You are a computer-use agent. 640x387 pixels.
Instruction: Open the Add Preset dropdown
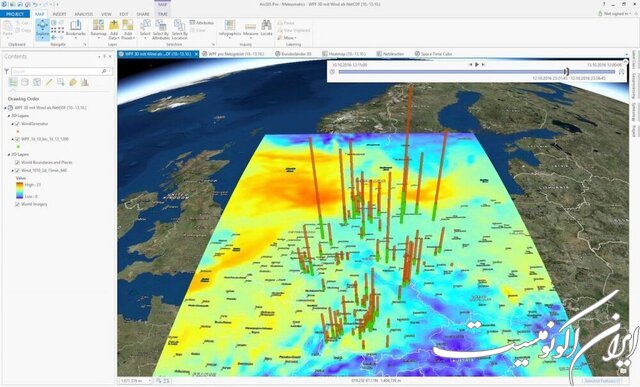[128, 29]
